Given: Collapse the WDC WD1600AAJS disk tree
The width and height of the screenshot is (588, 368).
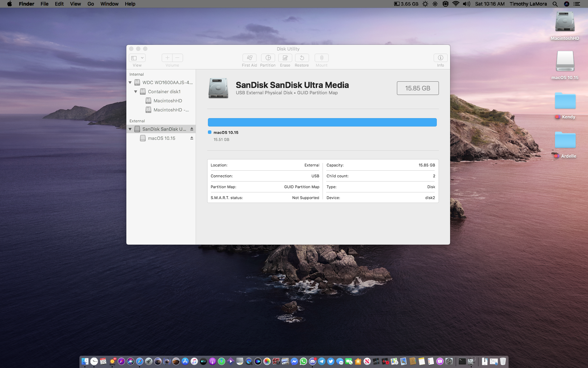Looking at the screenshot, I should click(x=130, y=82).
